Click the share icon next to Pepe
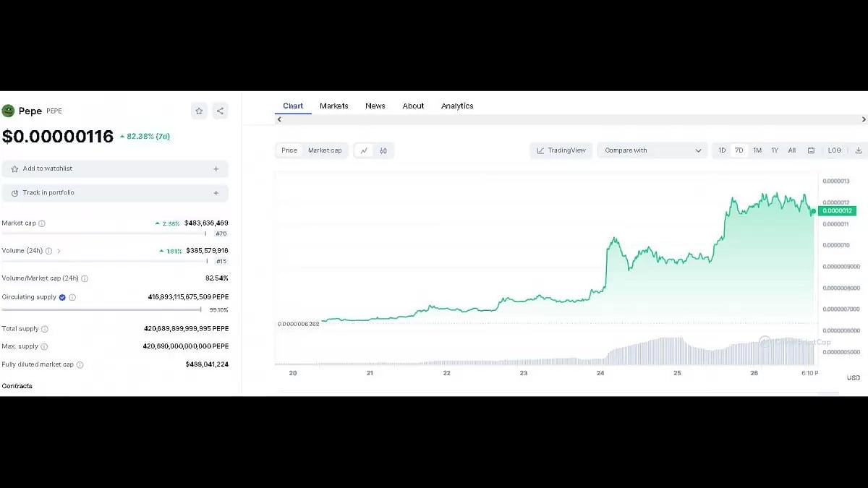 (221, 111)
